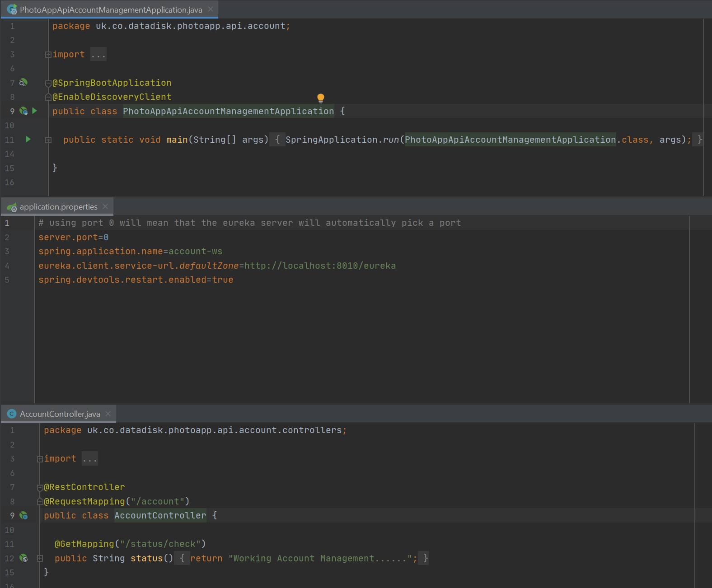
Task: Click the ellipsis after import in AccountController.java
Action: (89, 459)
